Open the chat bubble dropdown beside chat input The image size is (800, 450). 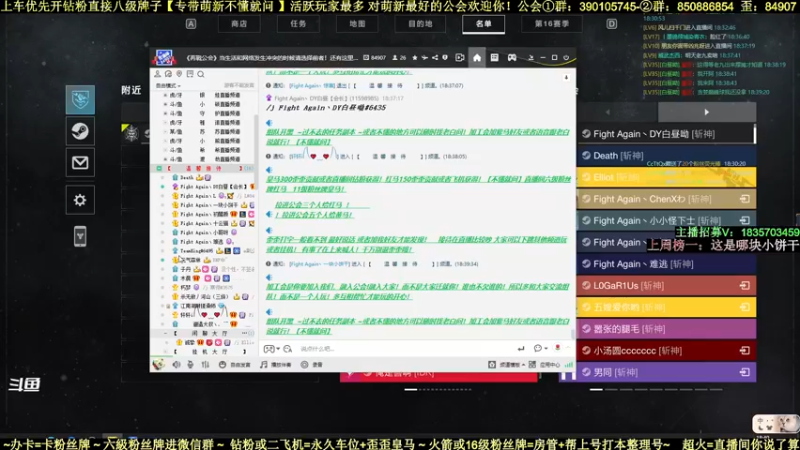click(540, 348)
